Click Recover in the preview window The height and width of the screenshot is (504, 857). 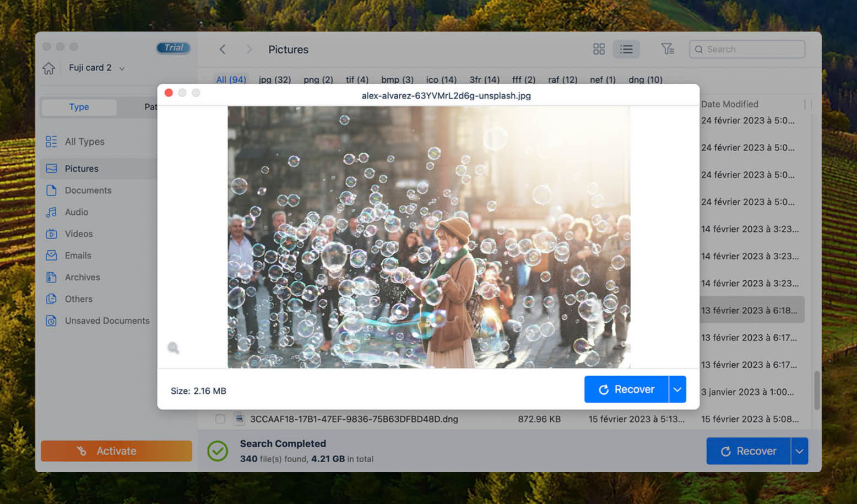pyautogui.click(x=626, y=389)
